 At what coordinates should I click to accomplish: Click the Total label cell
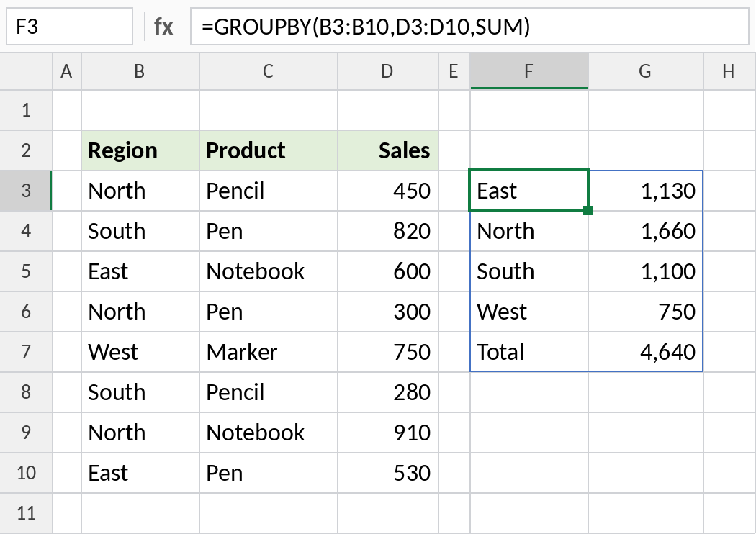pos(529,352)
